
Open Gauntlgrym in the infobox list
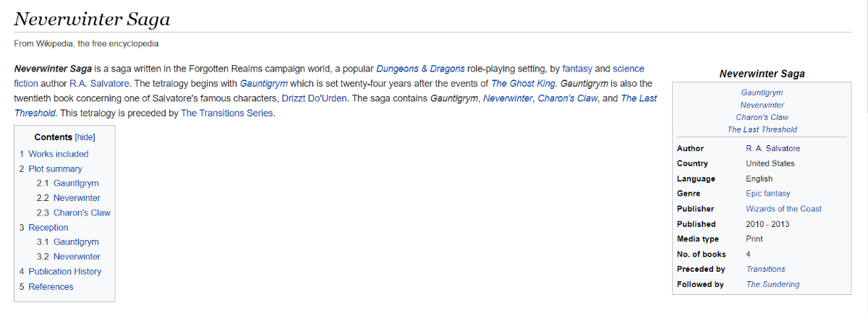click(x=762, y=93)
